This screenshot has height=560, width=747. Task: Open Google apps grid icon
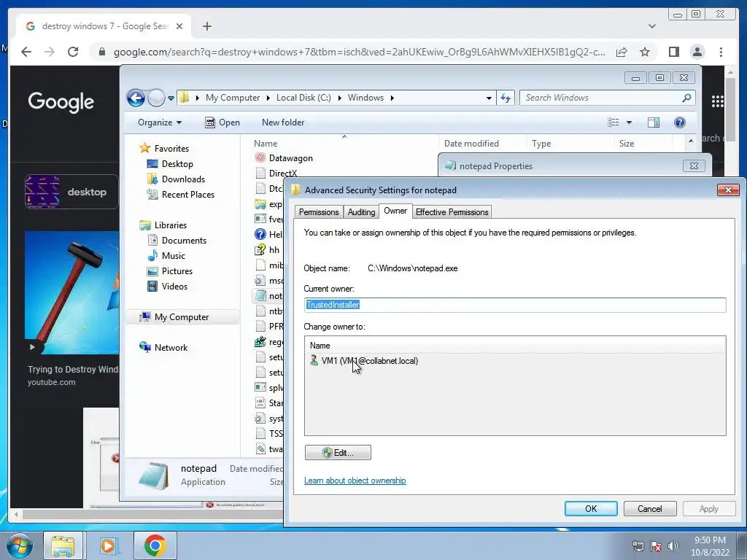718,101
